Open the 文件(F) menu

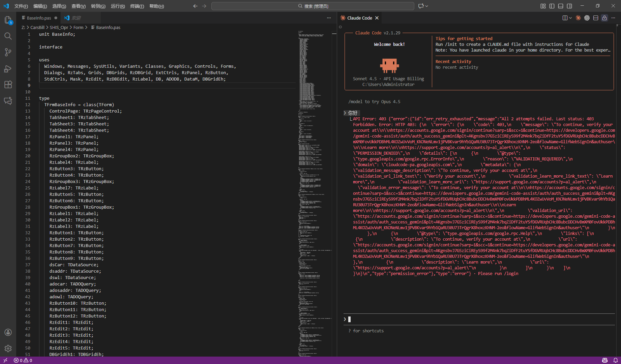coord(21,6)
